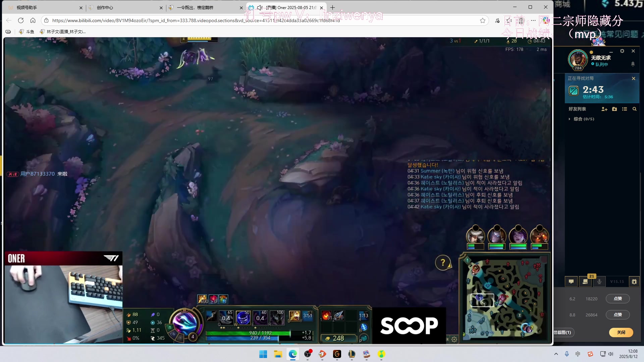
Task: Open the bug report icon
Action: [634, 282]
